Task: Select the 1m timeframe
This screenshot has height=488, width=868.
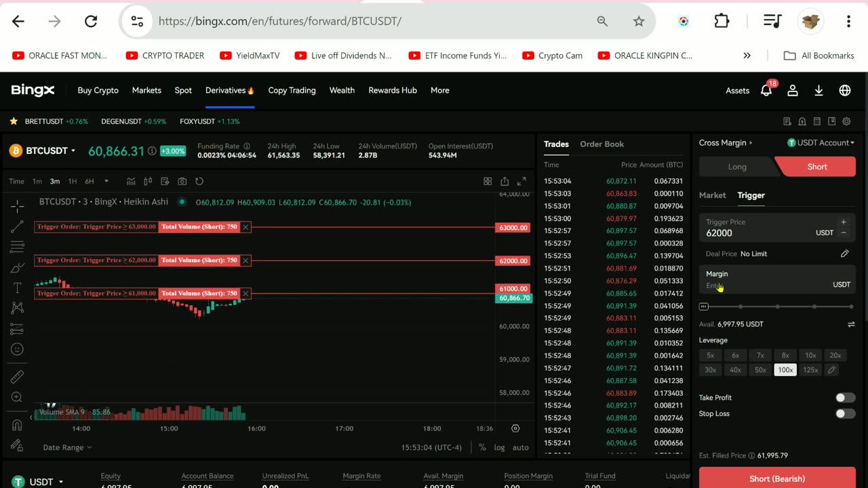Action: pyautogui.click(x=37, y=181)
